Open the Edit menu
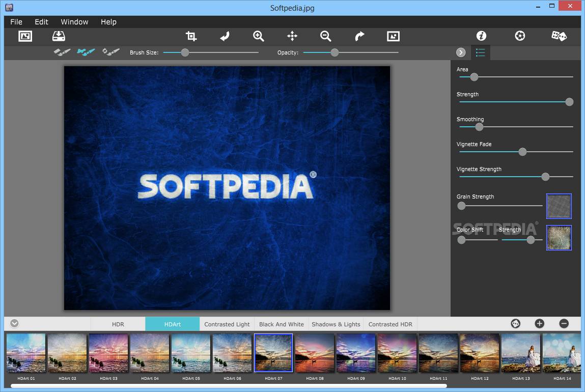Image resolution: width=585 pixels, height=392 pixels. (41, 22)
